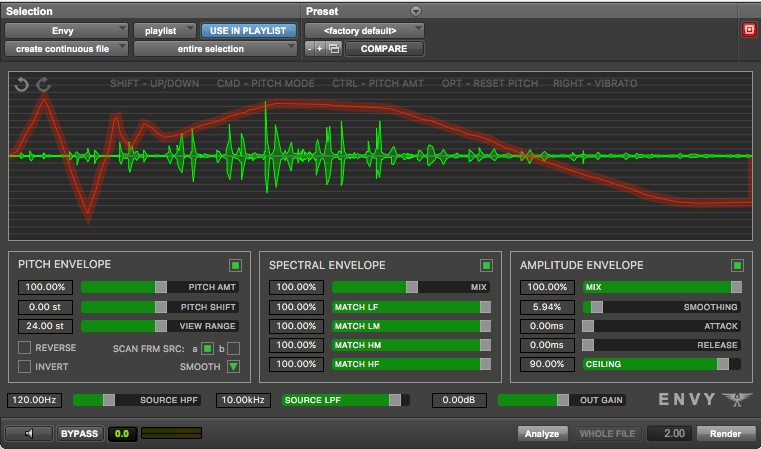Screen dimensions: 761x449
Task: Click the 10.00kHz source LPF field
Action: (243, 400)
